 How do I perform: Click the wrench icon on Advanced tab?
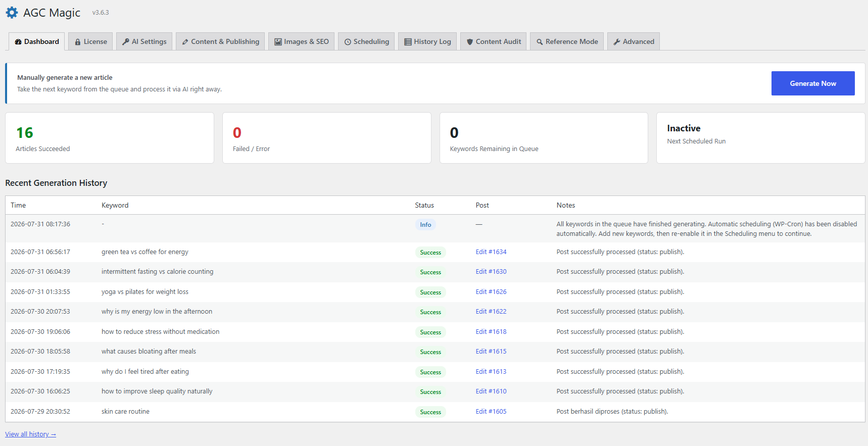pos(617,42)
